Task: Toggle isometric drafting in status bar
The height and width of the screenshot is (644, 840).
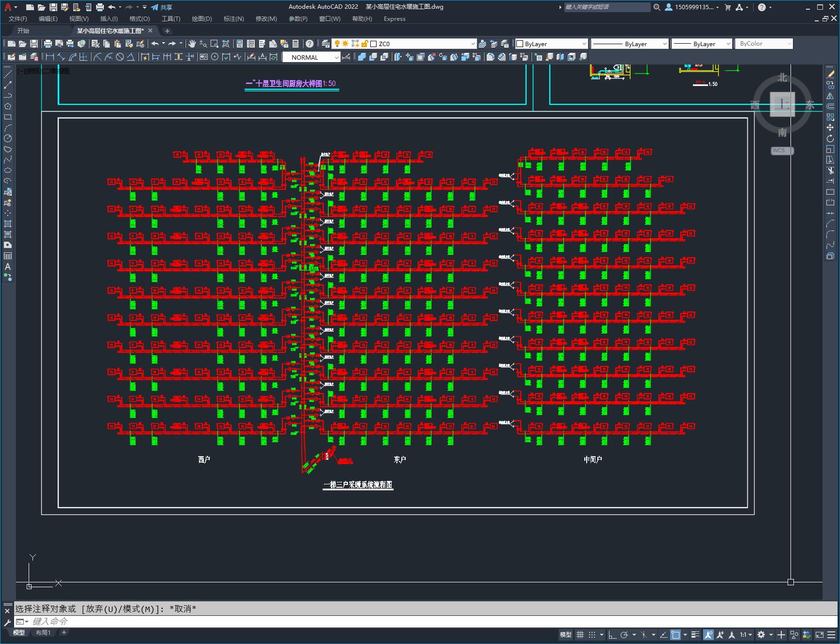Action: (644, 634)
